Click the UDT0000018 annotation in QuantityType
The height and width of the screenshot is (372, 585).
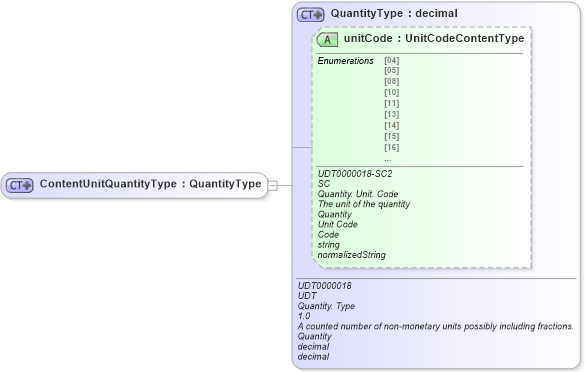point(325,286)
